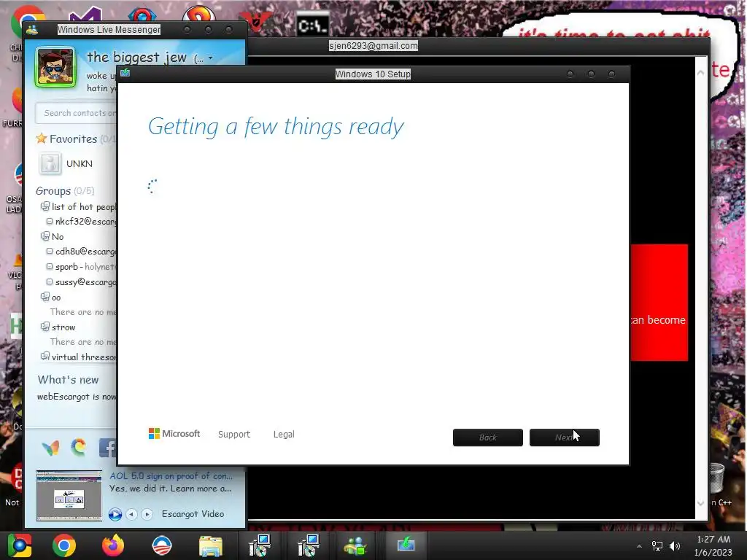This screenshot has height=560, width=747.
Task: Click the Escargot Video label
Action: point(193,514)
